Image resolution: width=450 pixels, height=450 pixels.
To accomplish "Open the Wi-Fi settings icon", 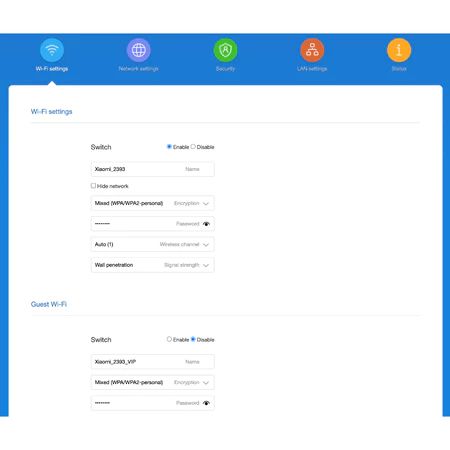I will 52,50.
